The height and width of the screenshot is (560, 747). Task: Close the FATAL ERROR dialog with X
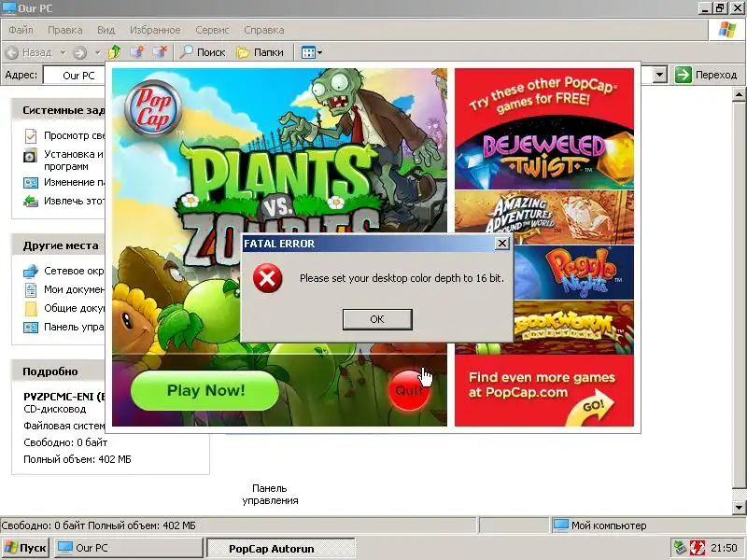(x=502, y=244)
